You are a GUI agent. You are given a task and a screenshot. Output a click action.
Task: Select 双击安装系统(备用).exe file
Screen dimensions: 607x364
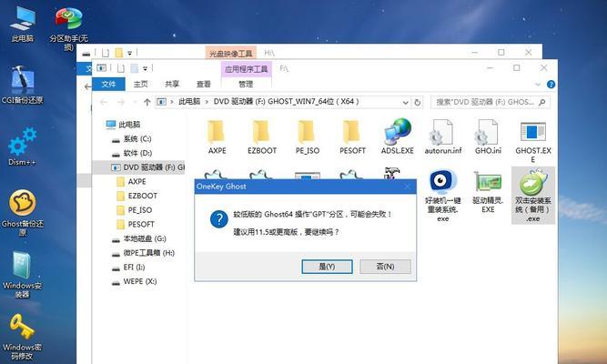533,196
